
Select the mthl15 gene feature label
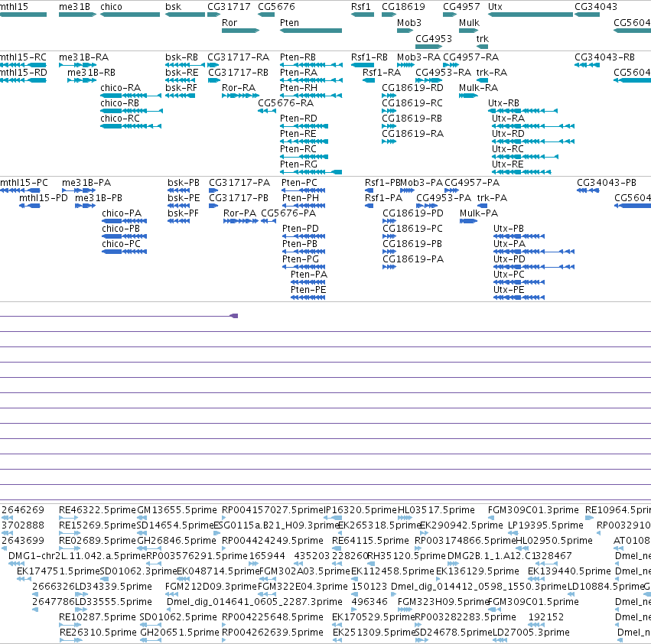14,7
